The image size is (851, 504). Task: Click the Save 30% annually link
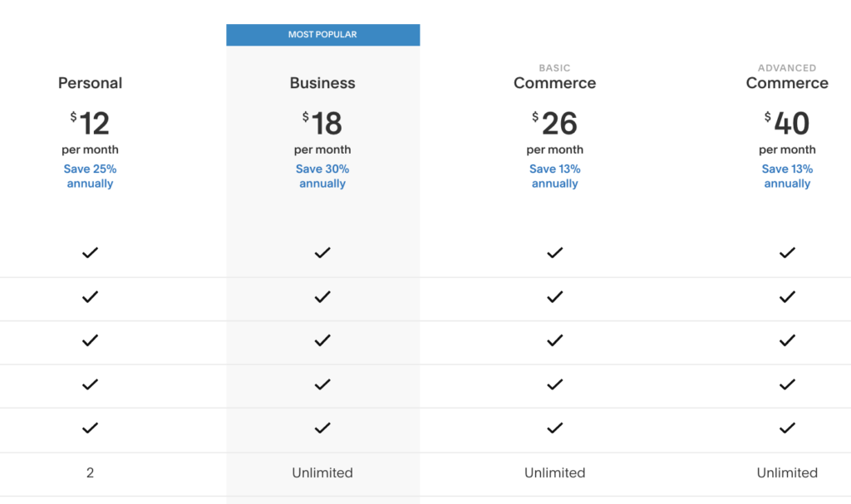(x=322, y=176)
